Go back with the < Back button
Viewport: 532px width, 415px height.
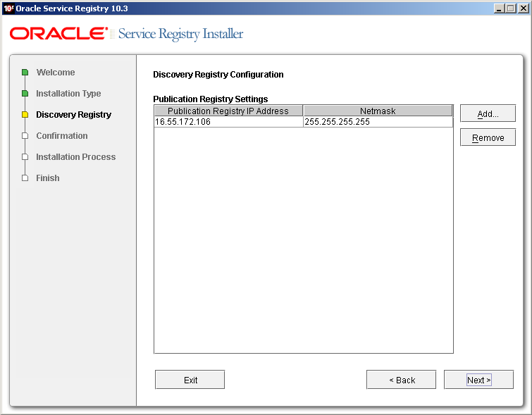pyautogui.click(x=402, y=380)
